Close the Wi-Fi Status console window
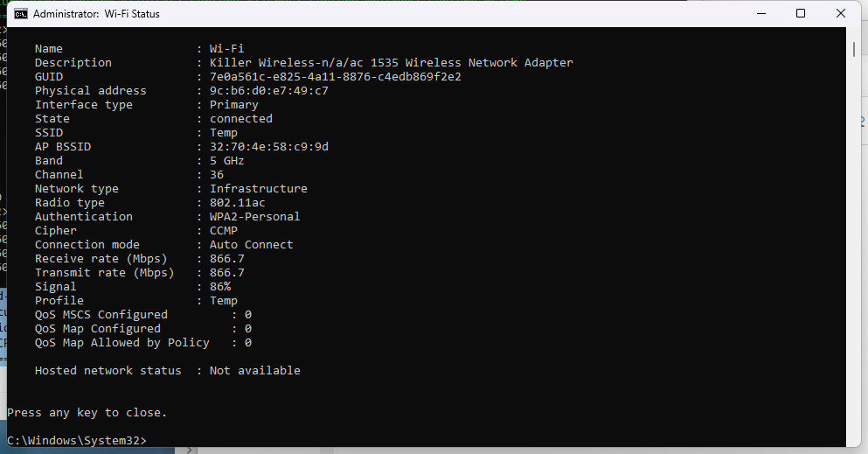868x454 pixels. 841,14
